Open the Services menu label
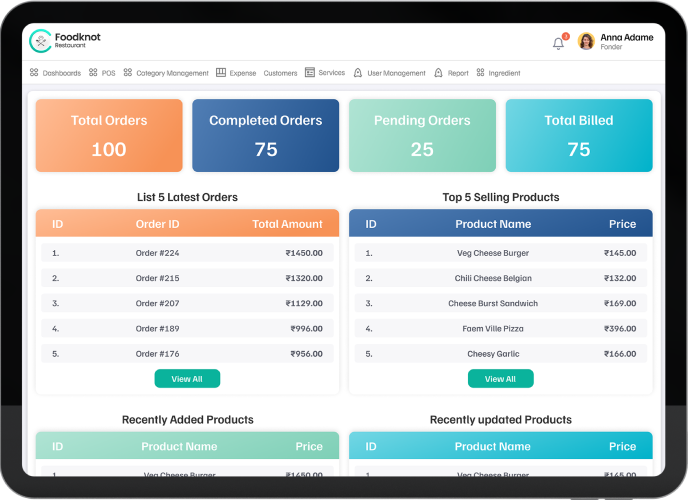Viewport: 688px width, 500px height. click(332, 73)
